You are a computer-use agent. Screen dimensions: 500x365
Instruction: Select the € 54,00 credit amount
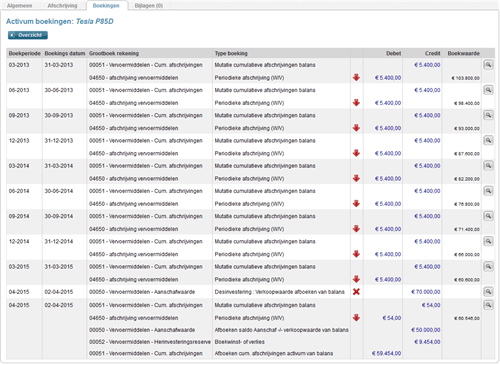click(x=431, y=305)
